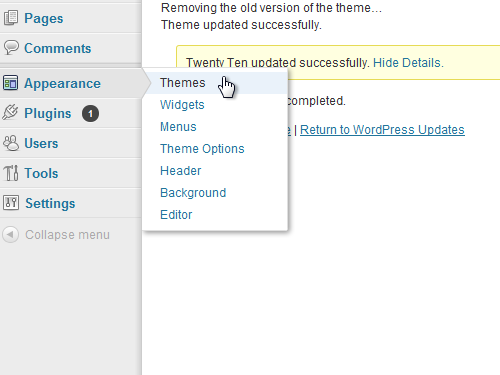Open the Comments menu

point(58,48)
